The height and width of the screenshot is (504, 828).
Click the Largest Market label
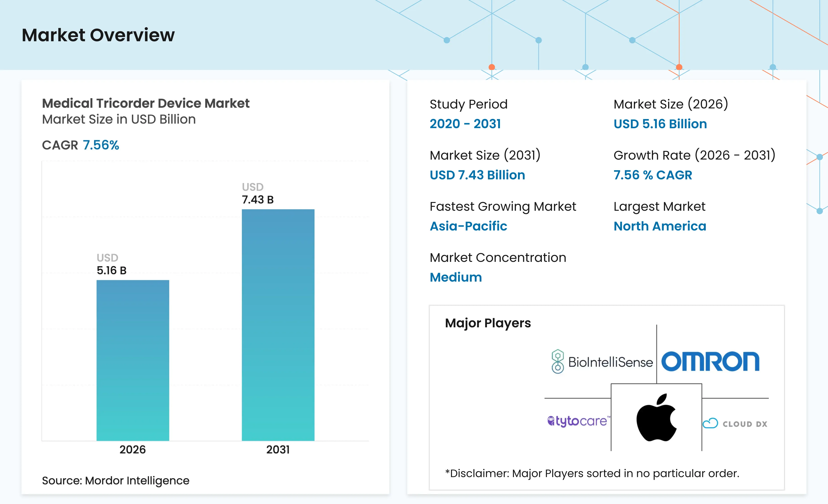click(660, 206)
